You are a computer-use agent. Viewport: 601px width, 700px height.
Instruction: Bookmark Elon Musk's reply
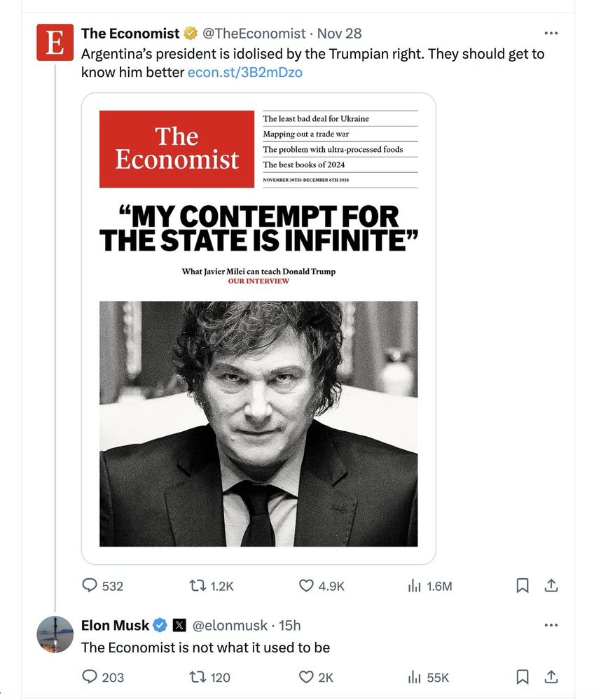[x=523, y=677]
